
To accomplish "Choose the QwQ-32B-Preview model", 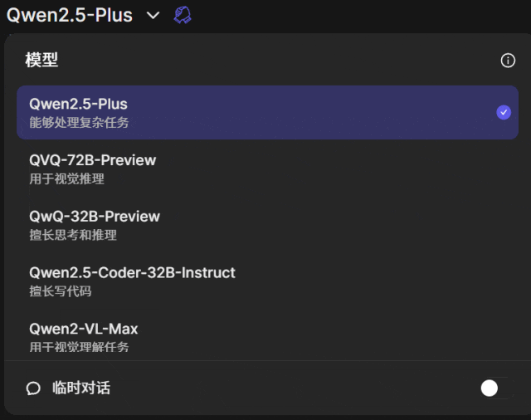I will pyautogui.click(x=95, y=217).
